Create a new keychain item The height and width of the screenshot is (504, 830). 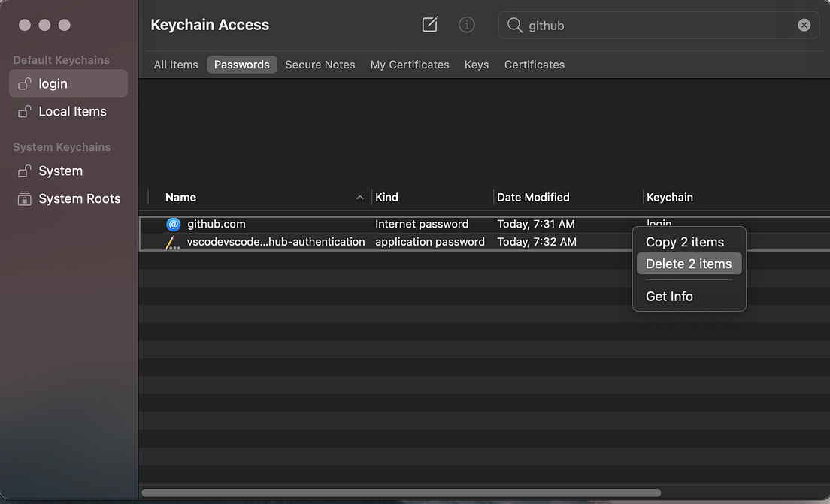(x=429, y=24)
